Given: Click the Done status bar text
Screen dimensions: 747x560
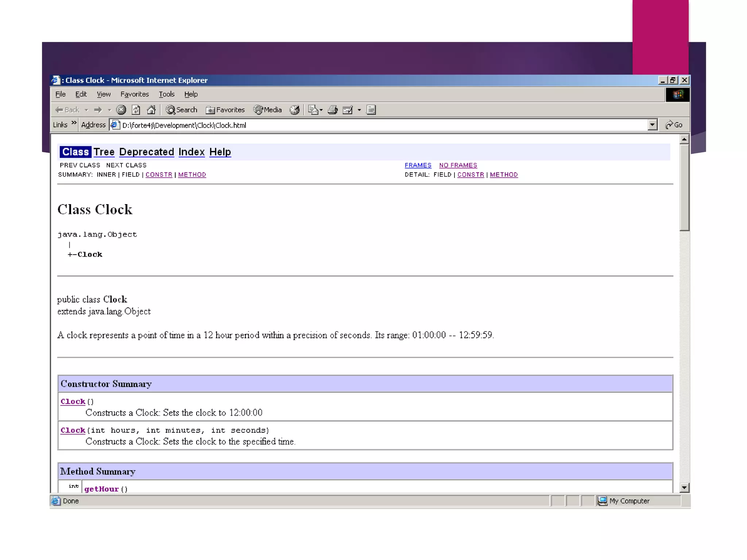Looking at the screenshot, I should 71,501.
